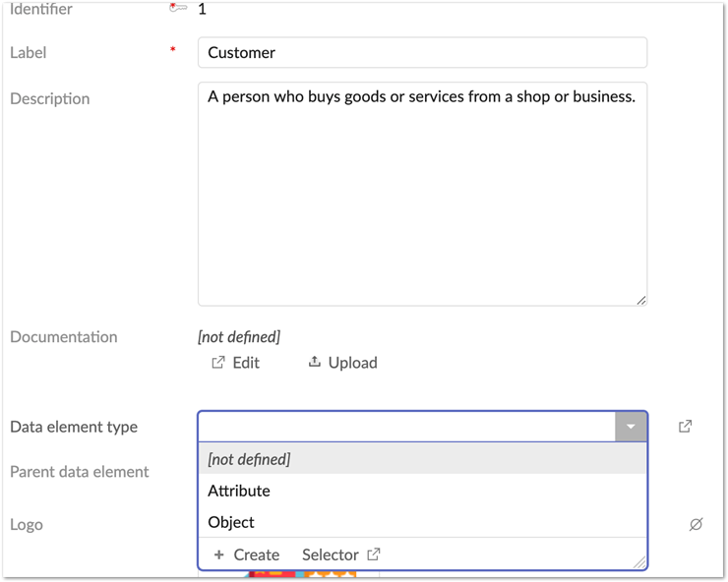
Task: Click the key icon beside Identifier
Action: tap(178, 8)
